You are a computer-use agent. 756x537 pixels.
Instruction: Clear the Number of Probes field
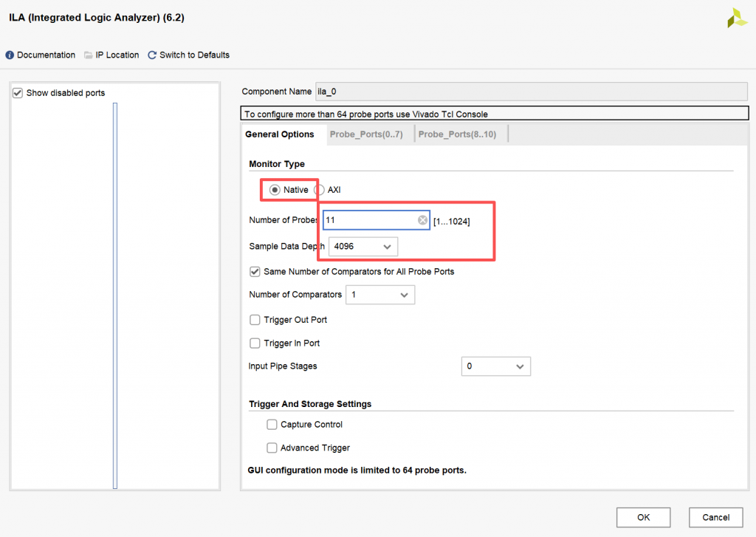point(422,220)
